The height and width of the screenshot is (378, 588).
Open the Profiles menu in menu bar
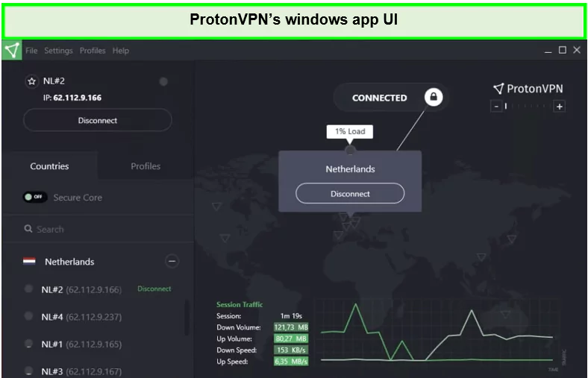pyautogui.click(x=93, y=51)
